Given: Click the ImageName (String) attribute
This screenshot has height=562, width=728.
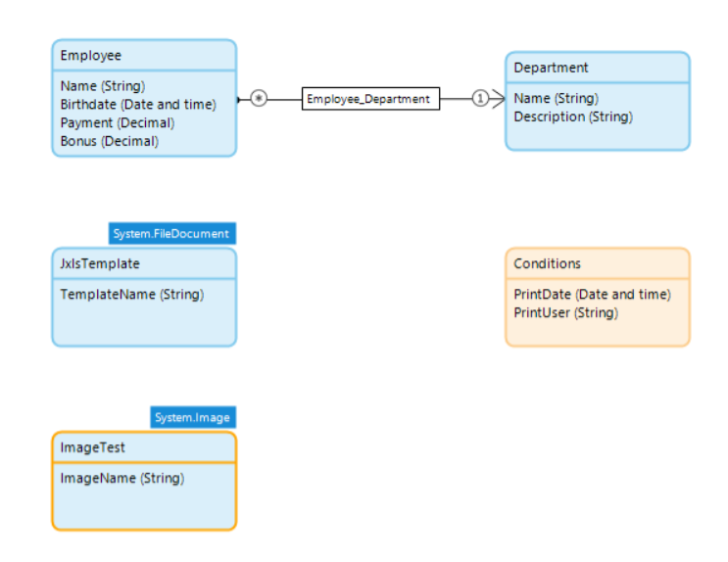Looking at the screenshot, I should tap(122, 478).
